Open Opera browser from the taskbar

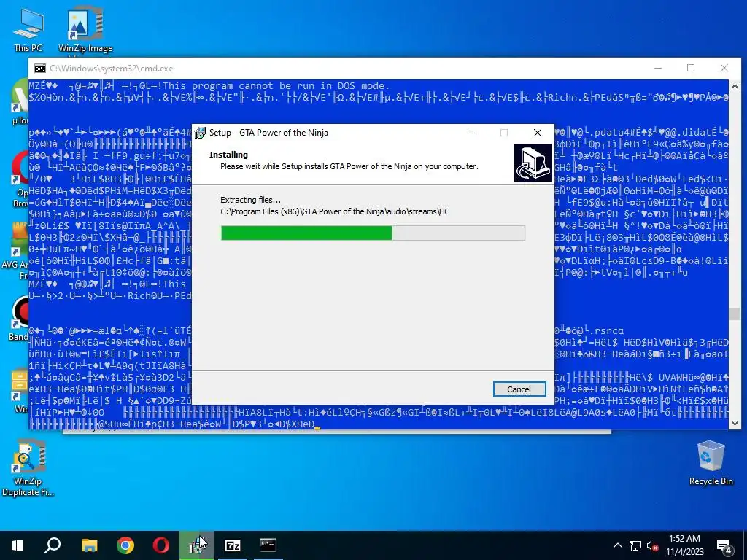click(161, 545)
